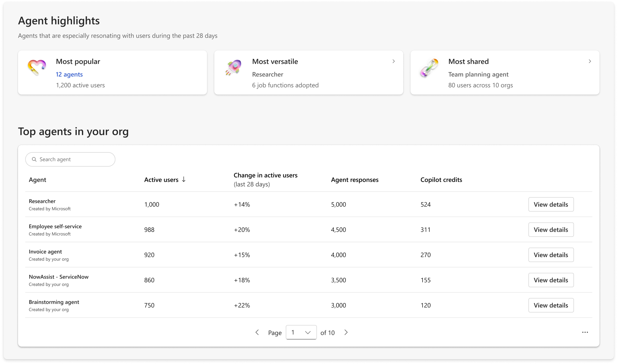Select the Brainstorming agent row name
The height and width of the screenshot is (364, 617).
click(54, 302)
